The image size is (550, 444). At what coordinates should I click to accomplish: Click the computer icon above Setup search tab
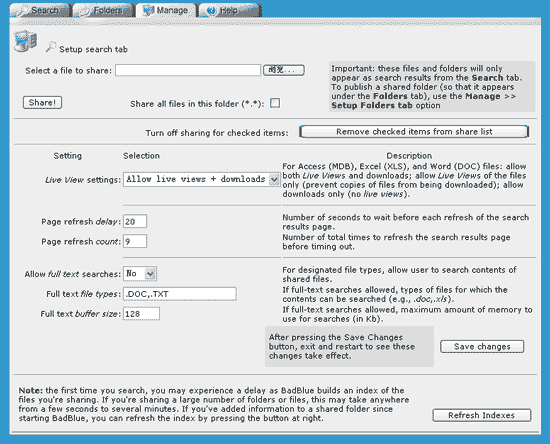click(x=25, y=41)
